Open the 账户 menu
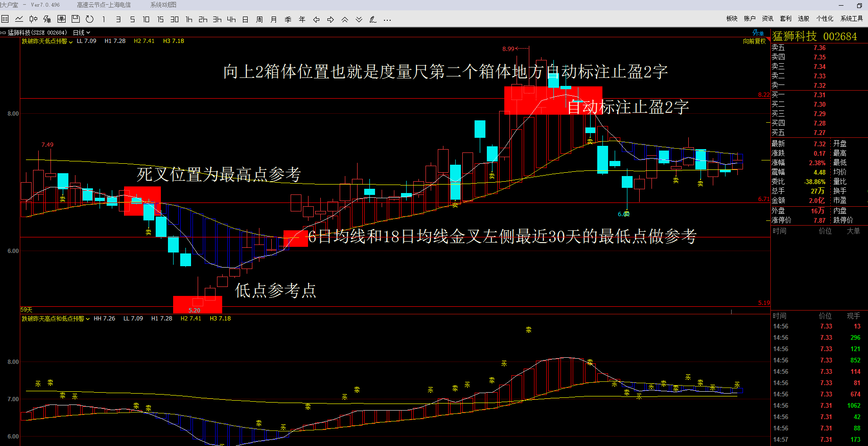Screen dimensions: 868x446 tap(750, 18)
